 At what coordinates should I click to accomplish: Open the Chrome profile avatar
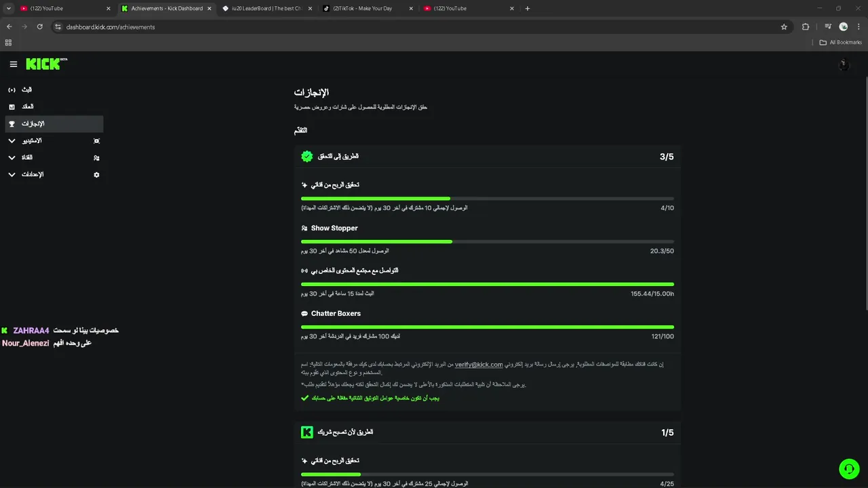click(844, 26)
